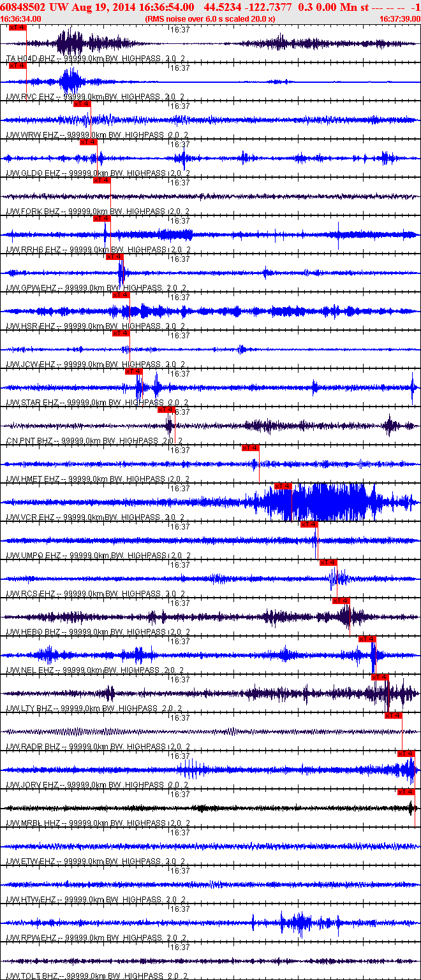Select the red pick marker on UW.VCR trace
This screenshot has width=421, height=980.
tap(283, 486)
